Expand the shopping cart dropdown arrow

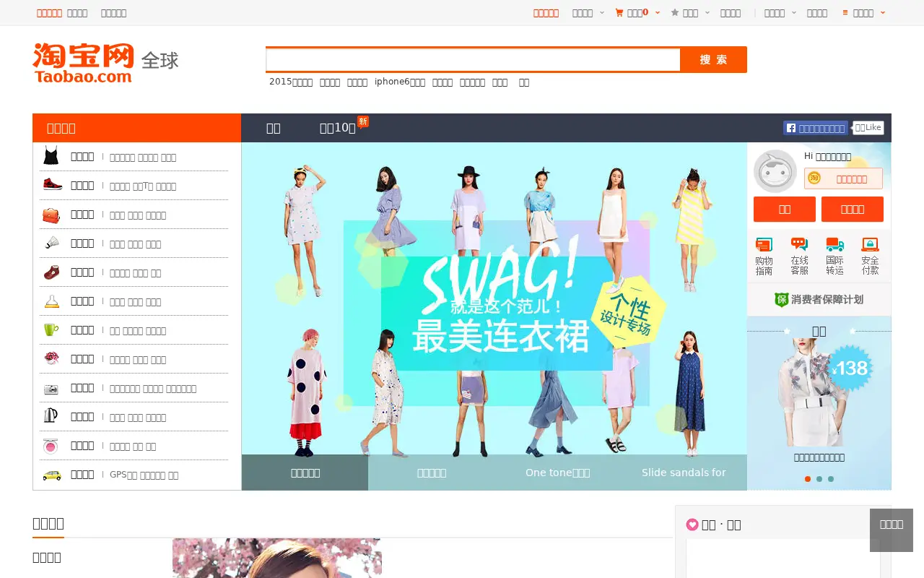click(658, 12)
